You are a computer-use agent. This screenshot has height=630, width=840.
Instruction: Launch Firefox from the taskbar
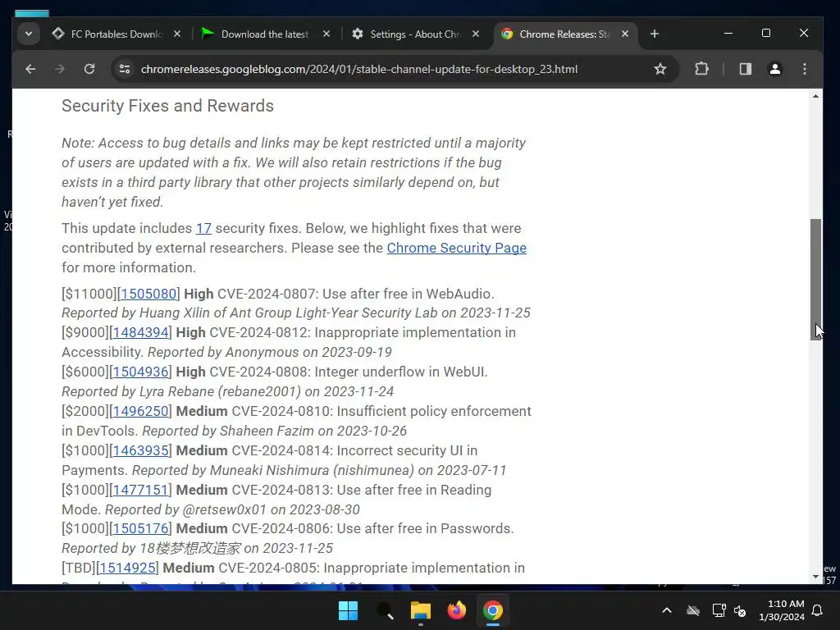point(456,610)
